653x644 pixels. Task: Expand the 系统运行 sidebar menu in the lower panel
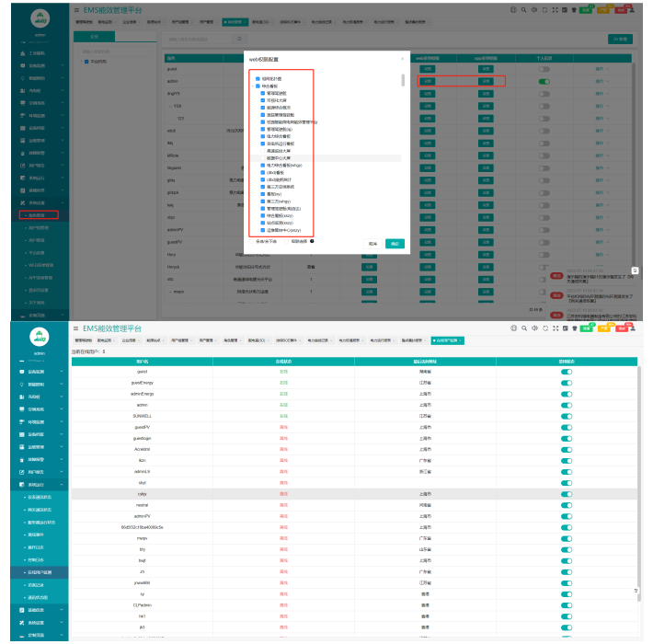click(x=37, y=484)
